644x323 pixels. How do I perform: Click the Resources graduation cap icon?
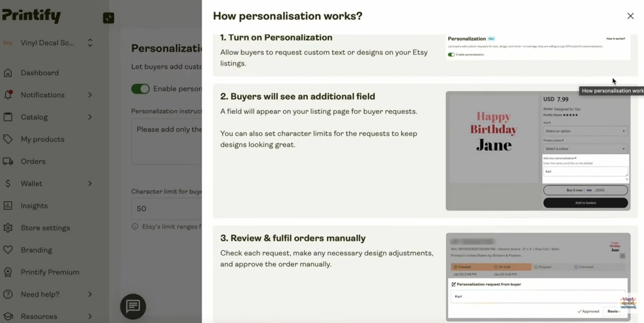(8, 316)
